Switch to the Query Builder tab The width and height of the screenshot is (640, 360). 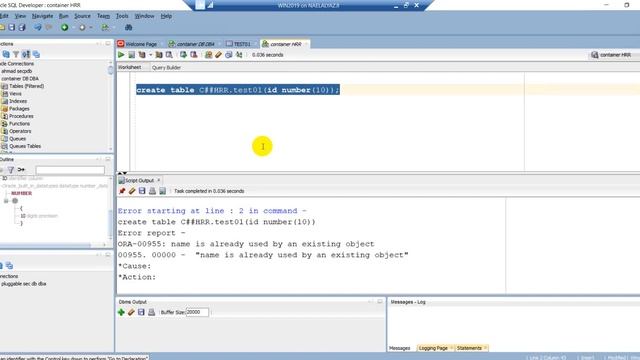click(x=166, y=67)
